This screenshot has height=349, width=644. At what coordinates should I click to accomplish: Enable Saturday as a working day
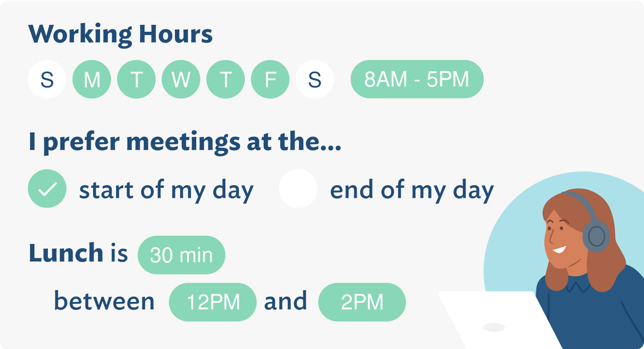(315, 80)
